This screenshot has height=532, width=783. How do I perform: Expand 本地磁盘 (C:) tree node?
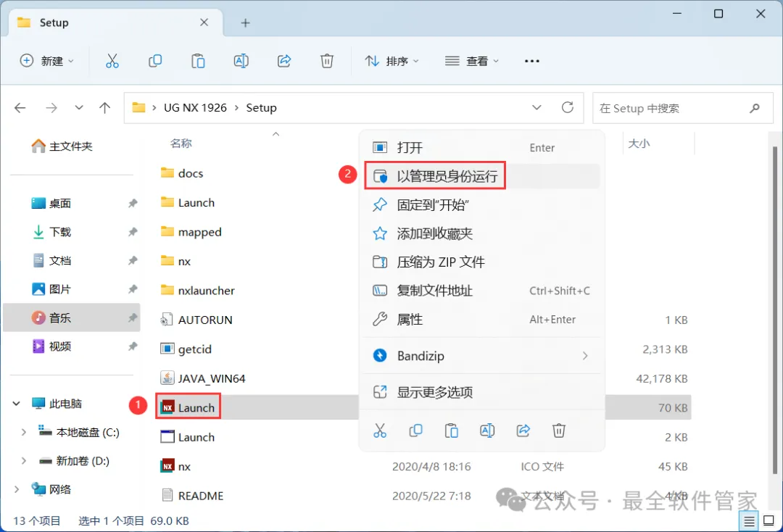click(23, 432)
